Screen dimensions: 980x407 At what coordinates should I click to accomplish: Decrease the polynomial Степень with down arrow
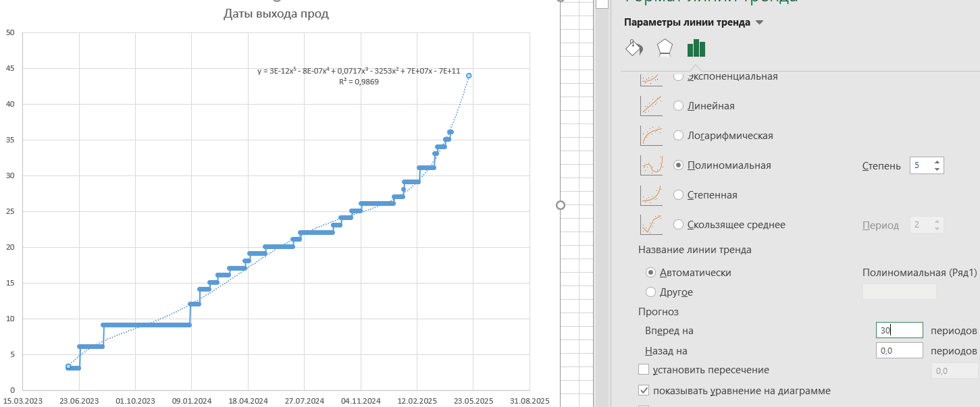(937, 169)
